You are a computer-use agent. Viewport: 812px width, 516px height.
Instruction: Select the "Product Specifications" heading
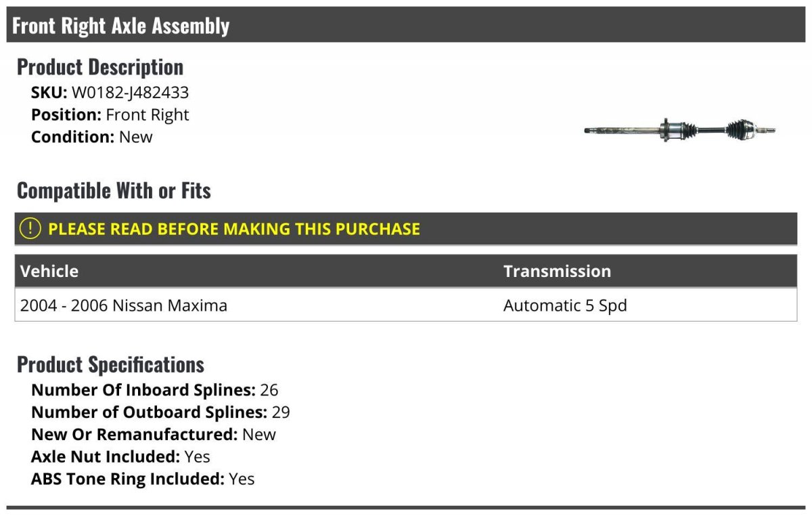[110, 364]
